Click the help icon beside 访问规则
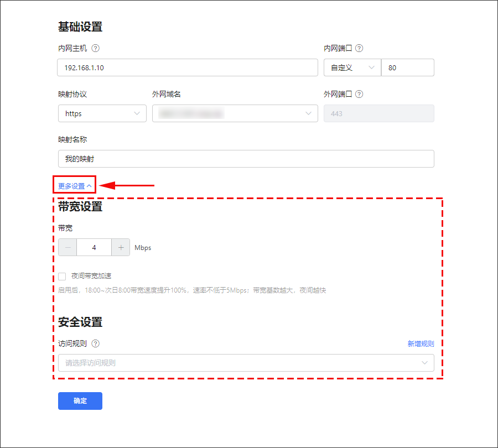498x448 pixels. pos(96,343)
